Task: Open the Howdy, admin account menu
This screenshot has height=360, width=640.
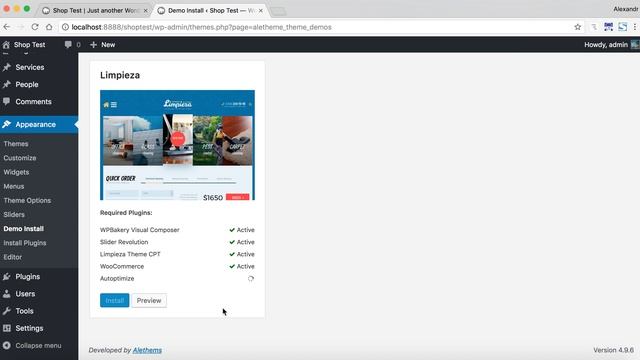Action: coord(611,44)
